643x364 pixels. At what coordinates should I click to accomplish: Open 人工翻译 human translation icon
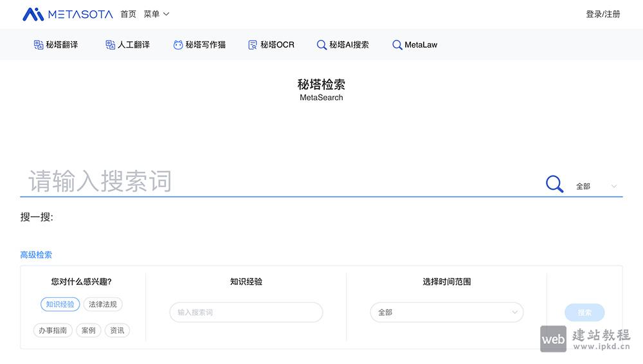111,45
